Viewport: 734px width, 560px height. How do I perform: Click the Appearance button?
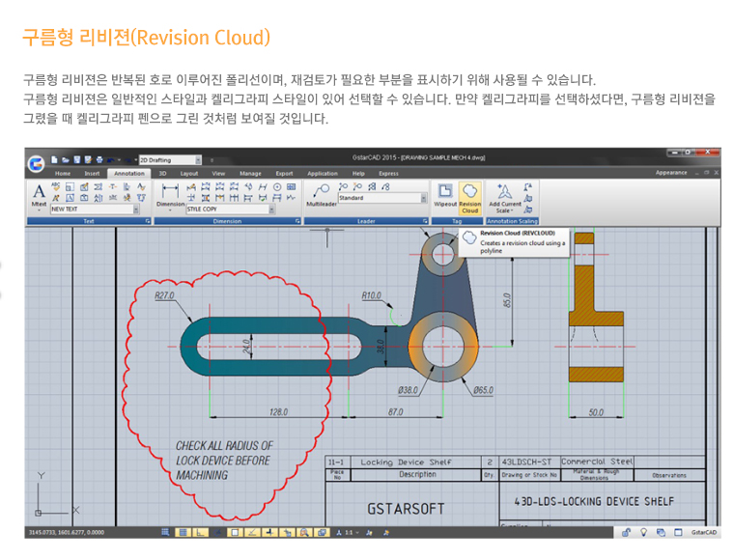[670, 174]
